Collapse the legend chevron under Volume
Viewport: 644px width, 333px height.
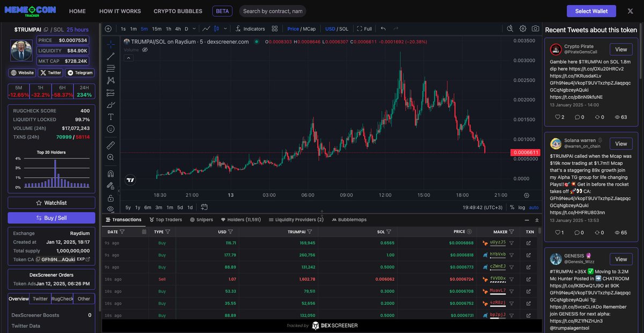[129, 58]
